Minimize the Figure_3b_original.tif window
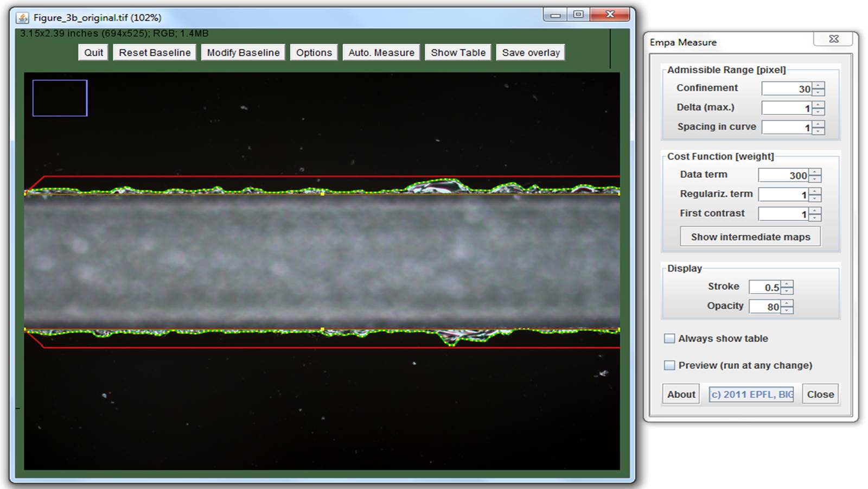This screenshot has width=868, height=489. click(556, 15)
